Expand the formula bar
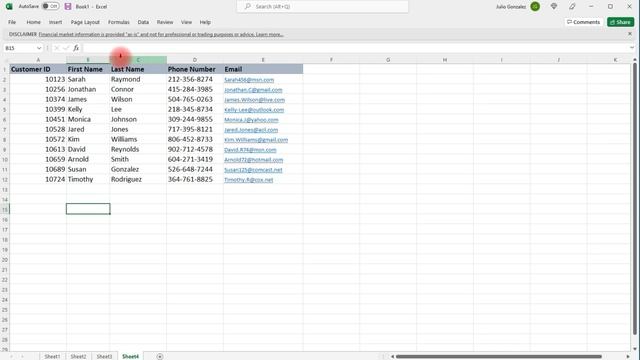This screenshot has height=360, width=640. coord(632,48)
